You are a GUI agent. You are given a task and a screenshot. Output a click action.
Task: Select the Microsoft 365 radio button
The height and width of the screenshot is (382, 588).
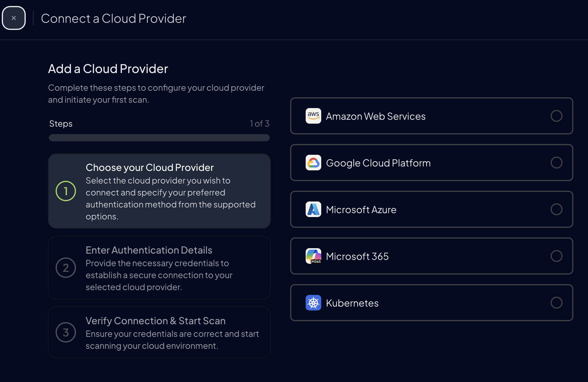pos(556,256)
